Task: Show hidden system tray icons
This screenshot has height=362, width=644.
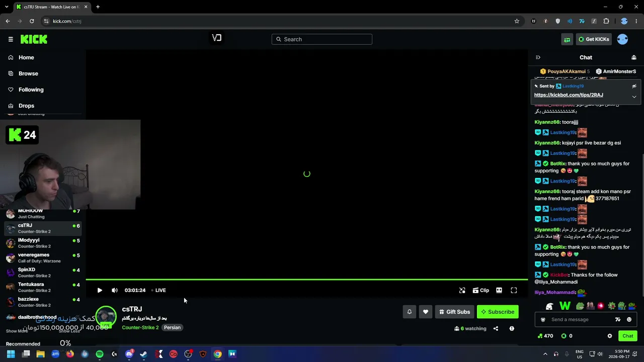Action: [545, 354]
